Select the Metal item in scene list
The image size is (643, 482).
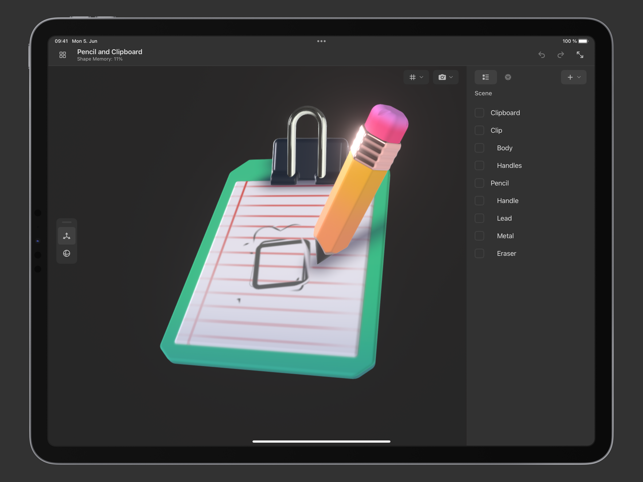[x=505, y=236]
